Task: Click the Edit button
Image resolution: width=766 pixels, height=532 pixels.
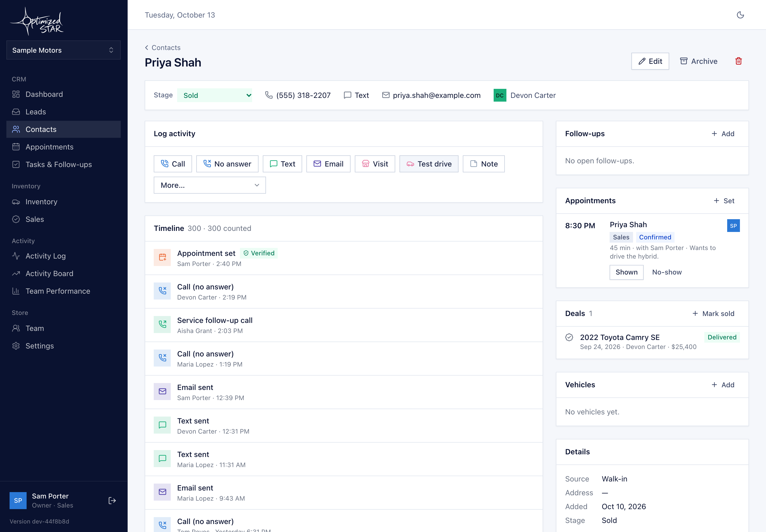Action: coord(650,61)
